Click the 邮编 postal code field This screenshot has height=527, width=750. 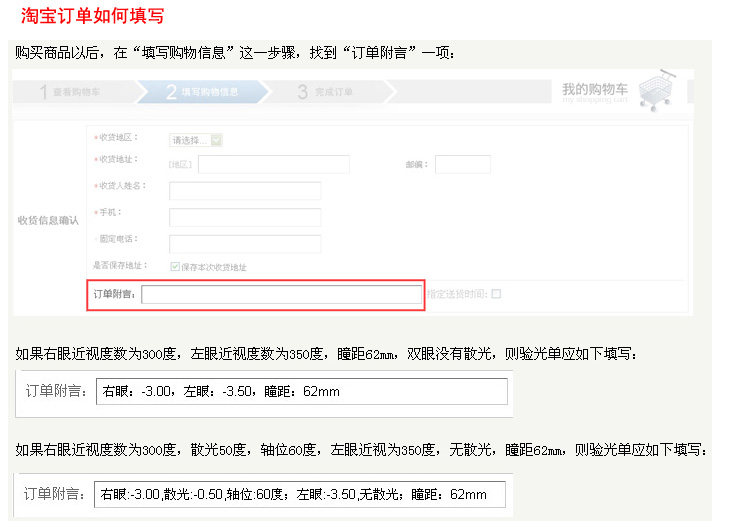pyautogui.click(x=463, y=164)
